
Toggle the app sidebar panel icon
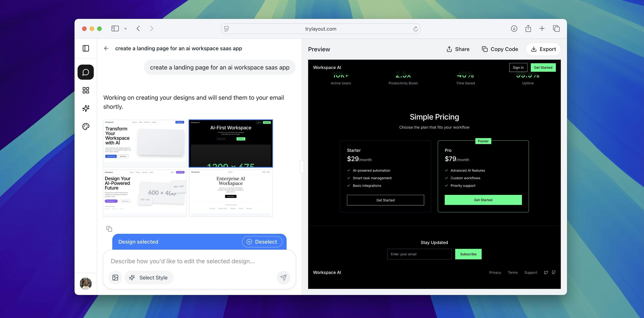click(x=85, y=48)
